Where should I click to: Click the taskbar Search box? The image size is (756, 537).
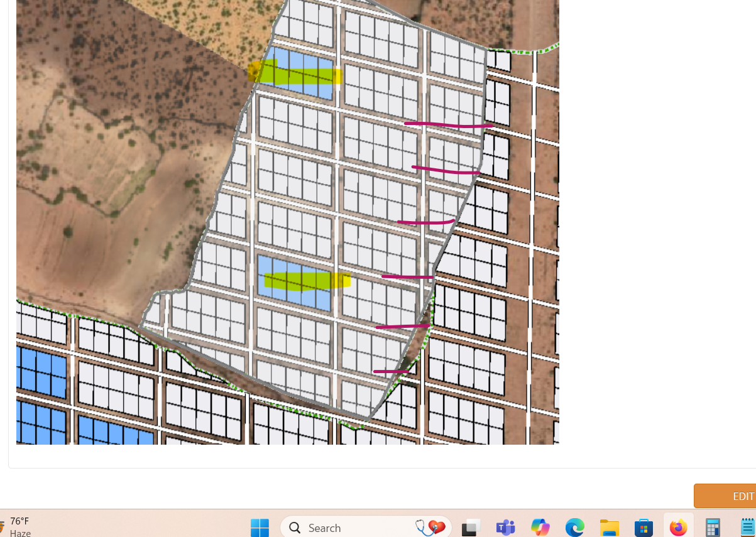tap(366, 528)
